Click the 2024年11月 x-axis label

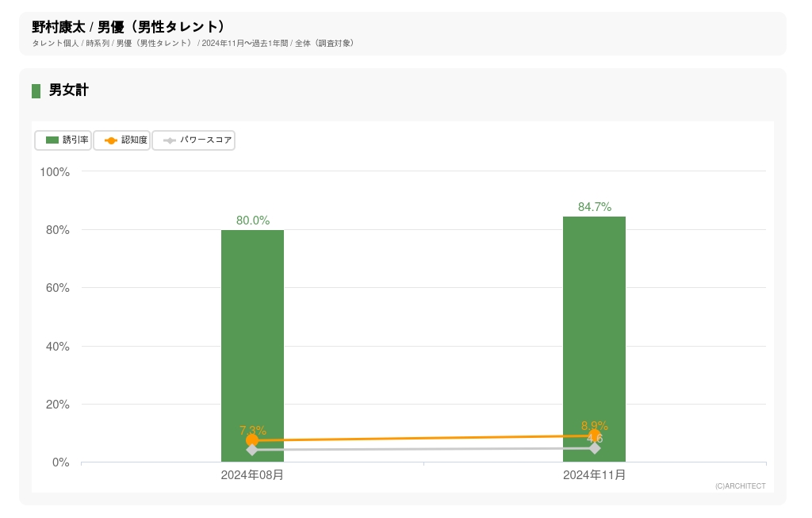coord(594,475)
